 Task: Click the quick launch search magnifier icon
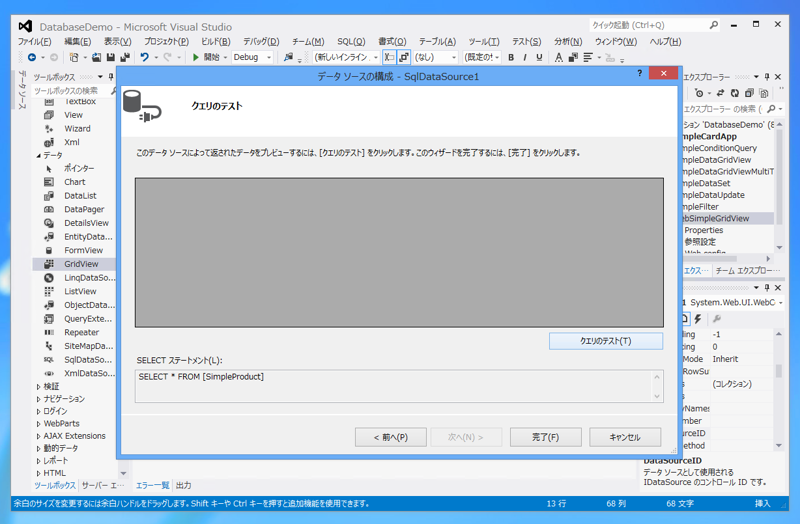(x=713, y=25)
